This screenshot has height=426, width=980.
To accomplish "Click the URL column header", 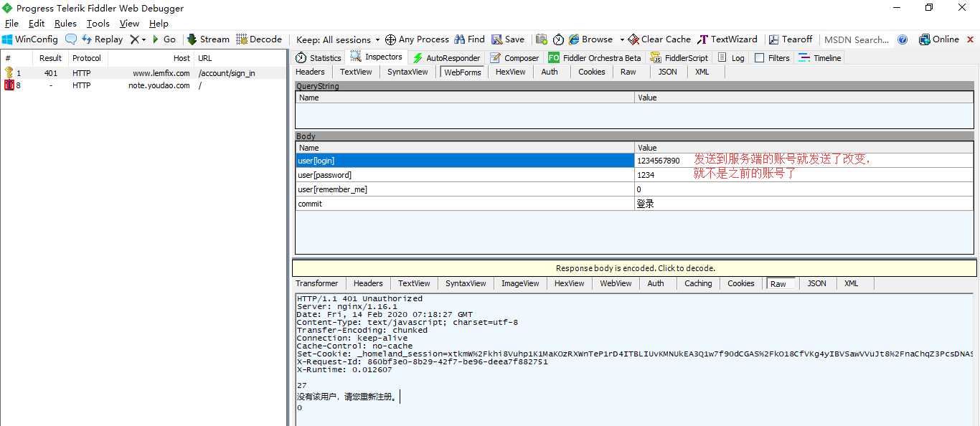I will 240,58.
